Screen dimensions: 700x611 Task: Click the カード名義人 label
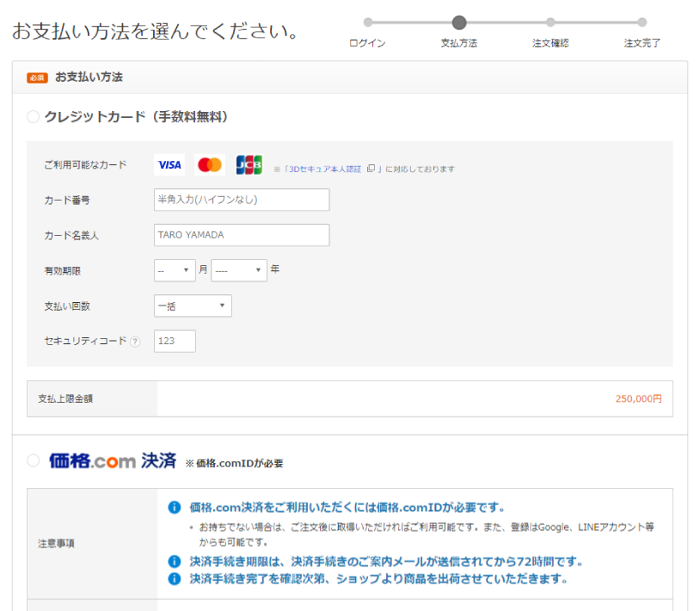point(71,236)
